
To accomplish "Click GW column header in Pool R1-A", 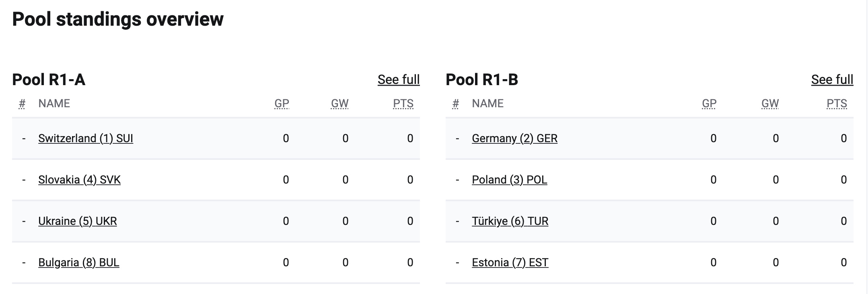I will 339,104.
